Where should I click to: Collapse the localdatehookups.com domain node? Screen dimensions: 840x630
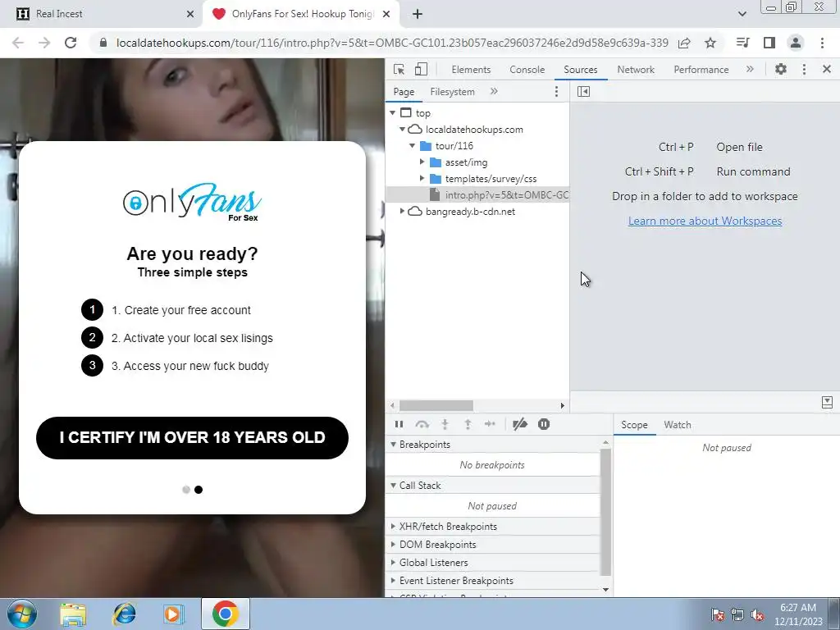(402, 129)
